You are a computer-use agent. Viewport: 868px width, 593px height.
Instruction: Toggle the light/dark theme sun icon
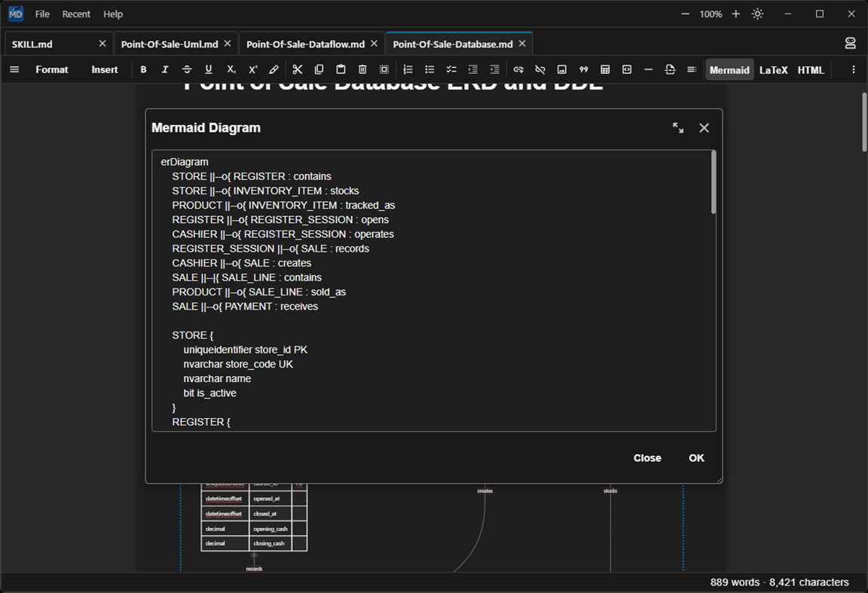[757, 14]
